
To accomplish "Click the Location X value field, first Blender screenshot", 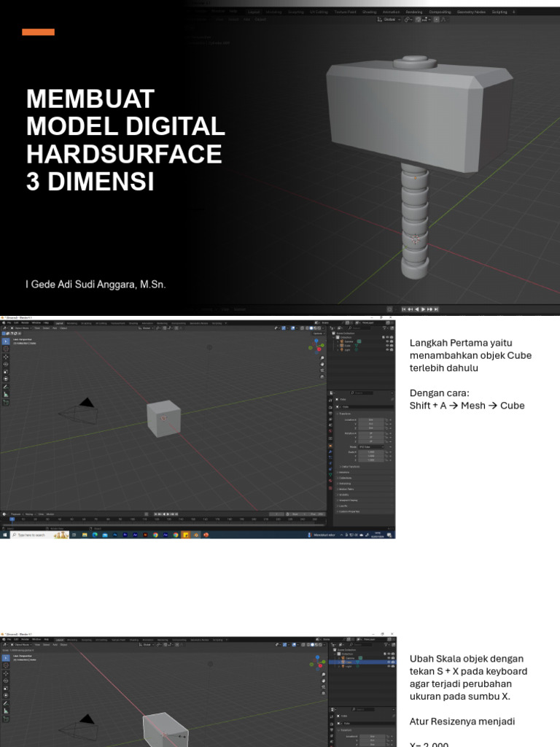I will click(x=371, y=419).
